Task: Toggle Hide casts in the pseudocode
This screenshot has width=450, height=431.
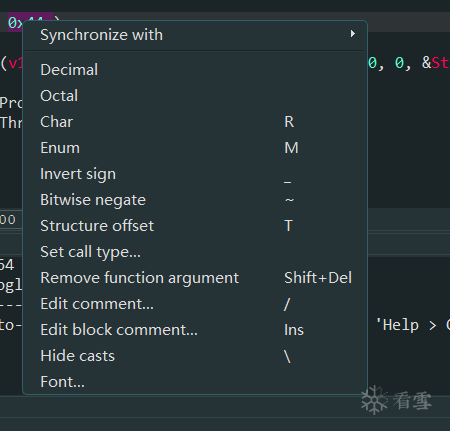Action: tap(195, 356)
